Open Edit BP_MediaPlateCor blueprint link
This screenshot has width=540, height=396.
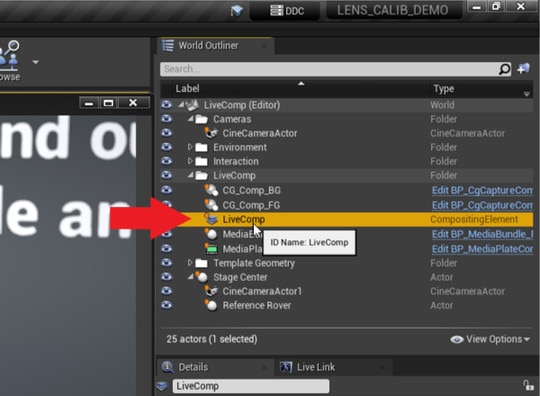click(x=482, y=249)
